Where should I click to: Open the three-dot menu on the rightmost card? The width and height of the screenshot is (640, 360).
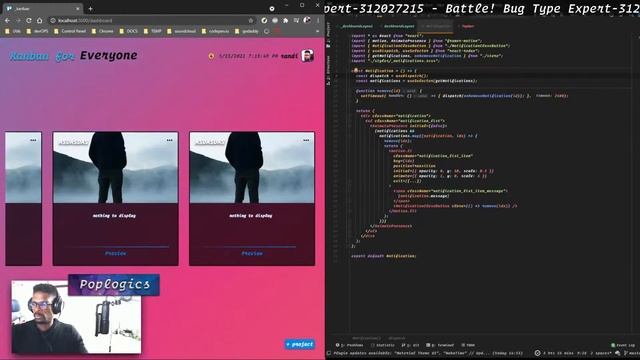[306, 140]
